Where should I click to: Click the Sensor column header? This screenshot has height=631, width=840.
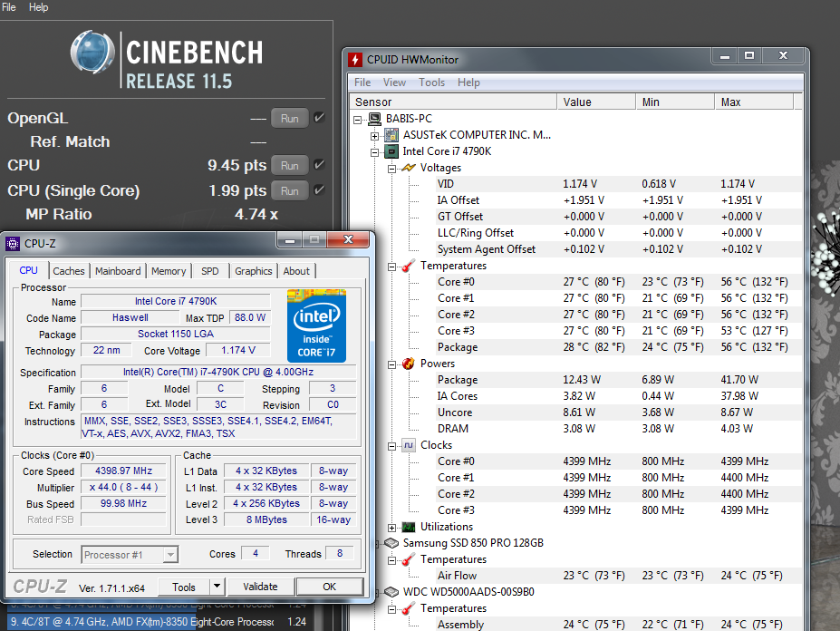tap(454, 102)
